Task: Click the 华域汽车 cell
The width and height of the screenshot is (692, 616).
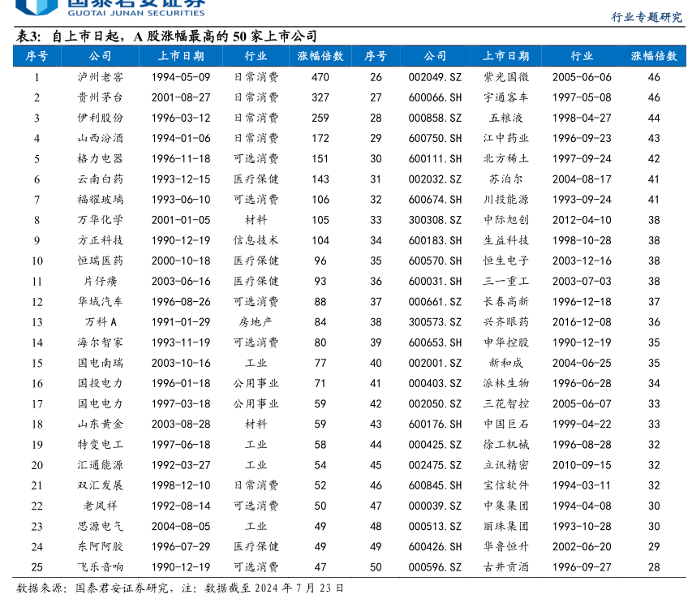Action: pyautogui.click(x=100, y=302)
